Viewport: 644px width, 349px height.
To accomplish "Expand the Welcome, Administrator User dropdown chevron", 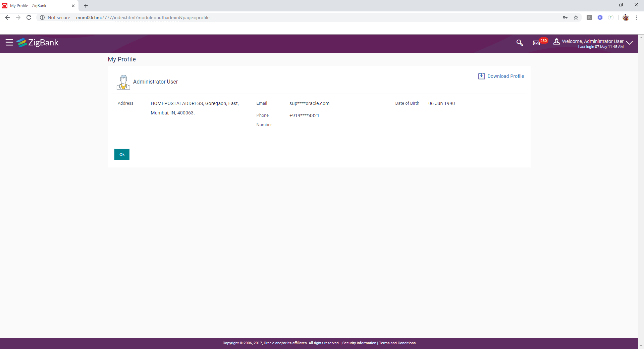I will coord(630,43).
